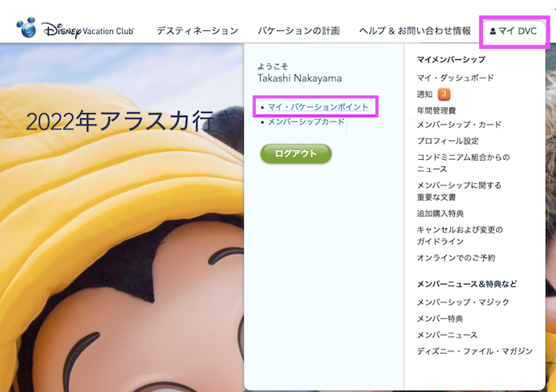The height and width of the screenshot is (392, 556).
Task: Open オンラインでのご予約
Action: [x=456, y=258]
